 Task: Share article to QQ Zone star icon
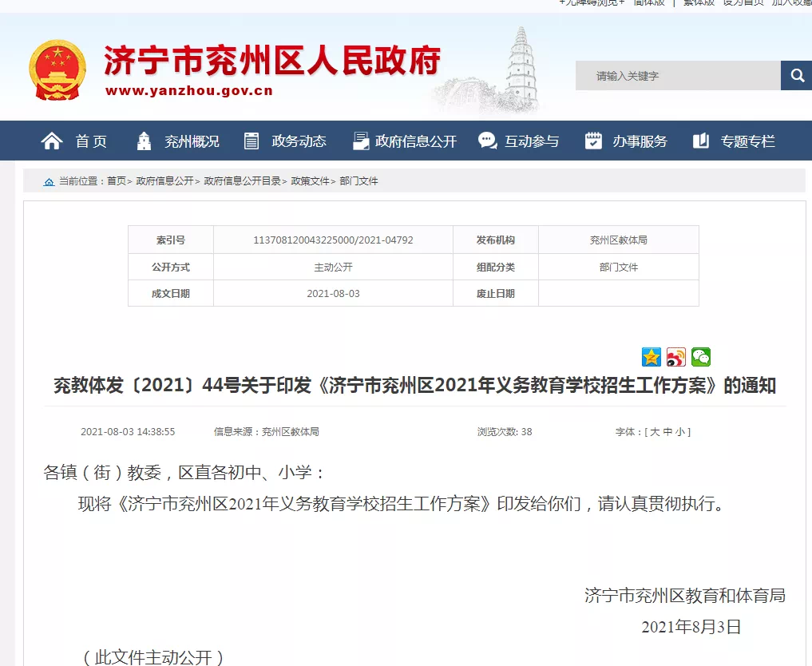[x=652, y=357]
